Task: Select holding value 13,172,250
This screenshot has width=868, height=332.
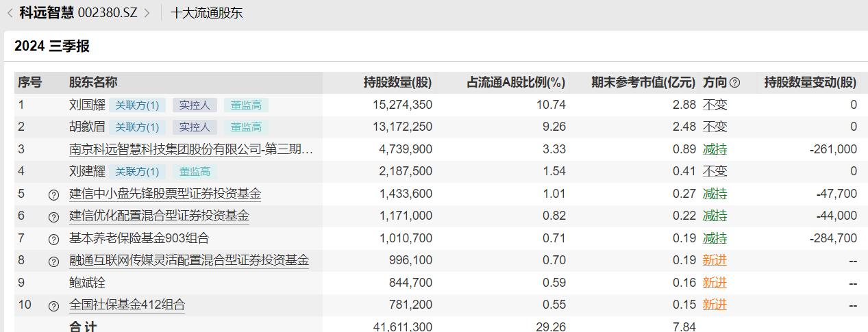Action: [403, 127]
